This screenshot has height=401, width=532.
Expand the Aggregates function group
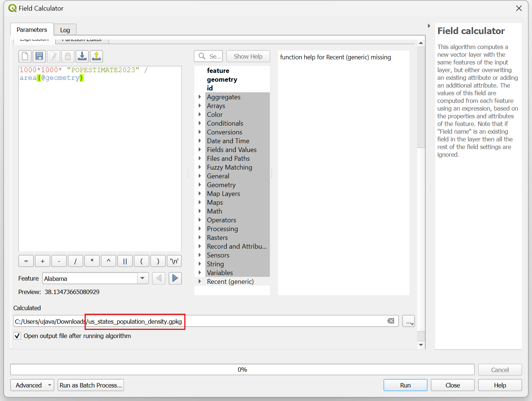pyautogui.click(x=200, y=97)
